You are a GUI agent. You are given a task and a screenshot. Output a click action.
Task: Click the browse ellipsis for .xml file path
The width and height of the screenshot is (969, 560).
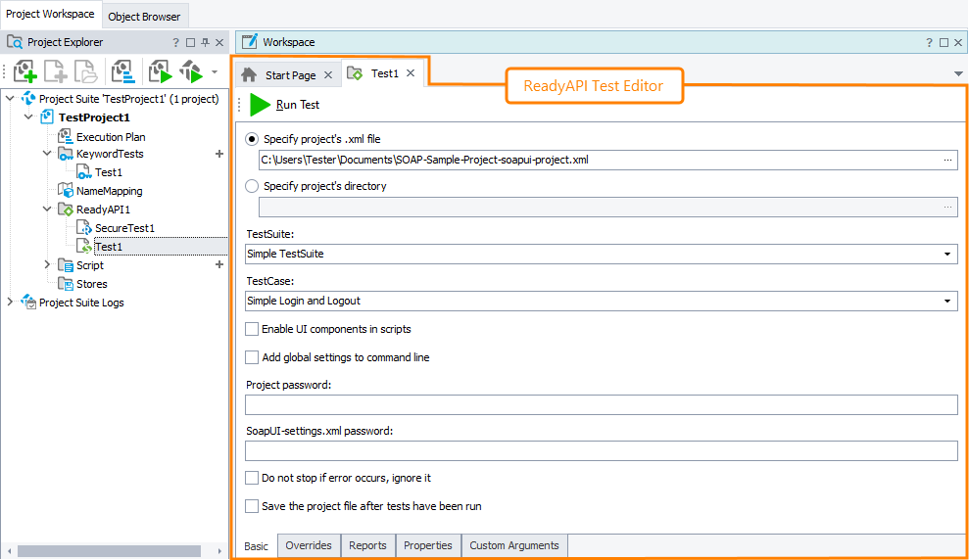pyautogui.click(x=947, y=160)
